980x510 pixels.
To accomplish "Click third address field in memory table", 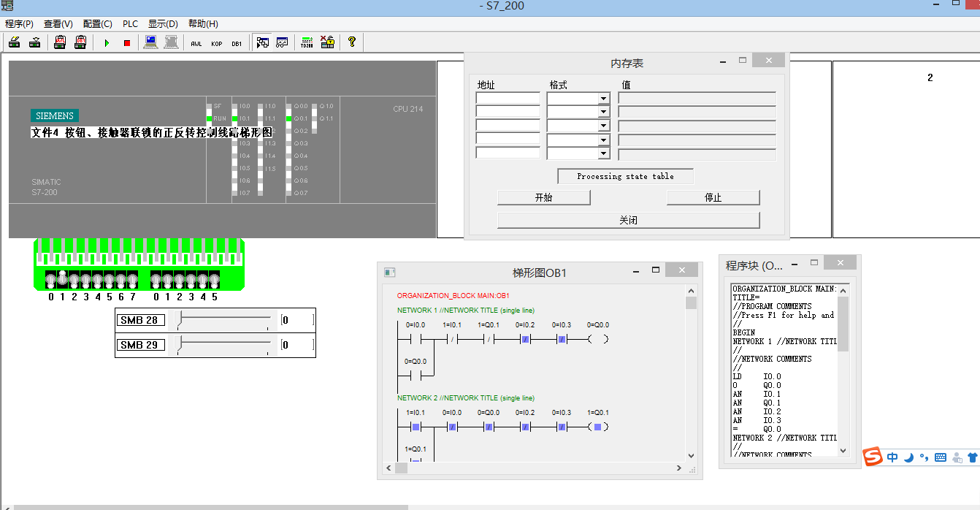I will (508, 126).
